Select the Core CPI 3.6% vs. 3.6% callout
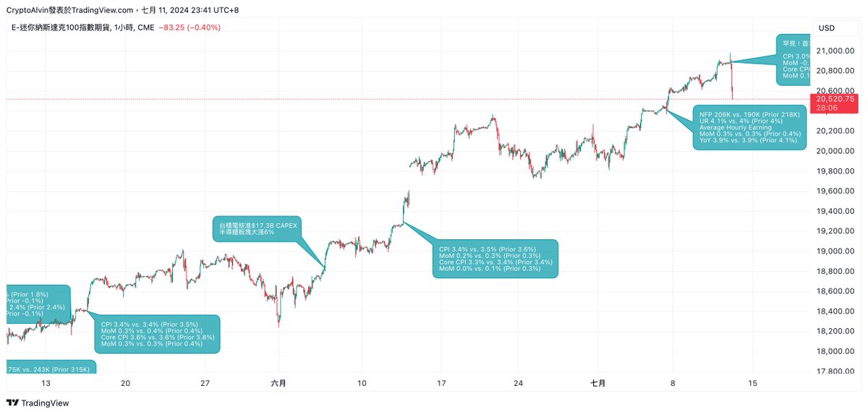This screenshot has height=414, width=868. coord(157,334)
